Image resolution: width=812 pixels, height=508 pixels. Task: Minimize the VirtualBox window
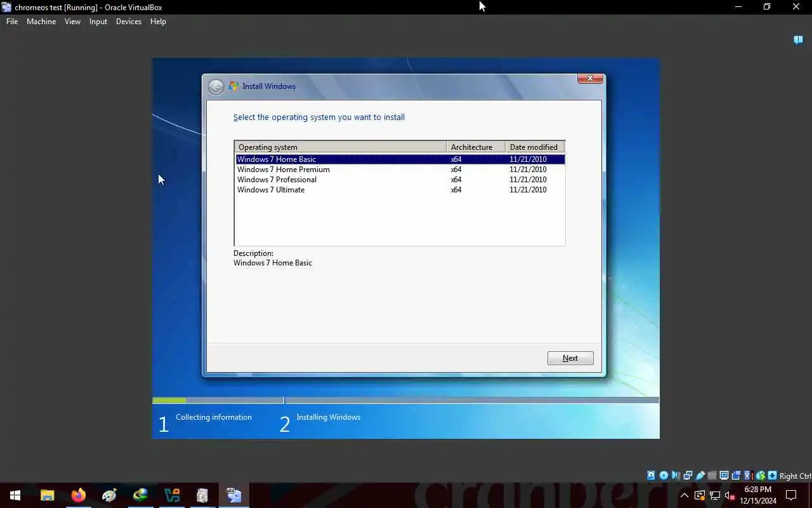click(x=738, y=7)
